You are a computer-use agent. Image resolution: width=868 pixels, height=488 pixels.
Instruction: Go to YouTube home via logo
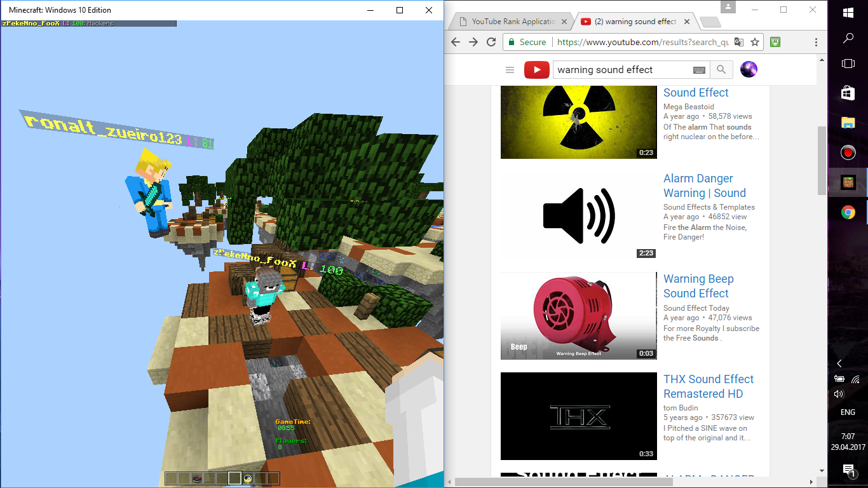tap(536, 70)
